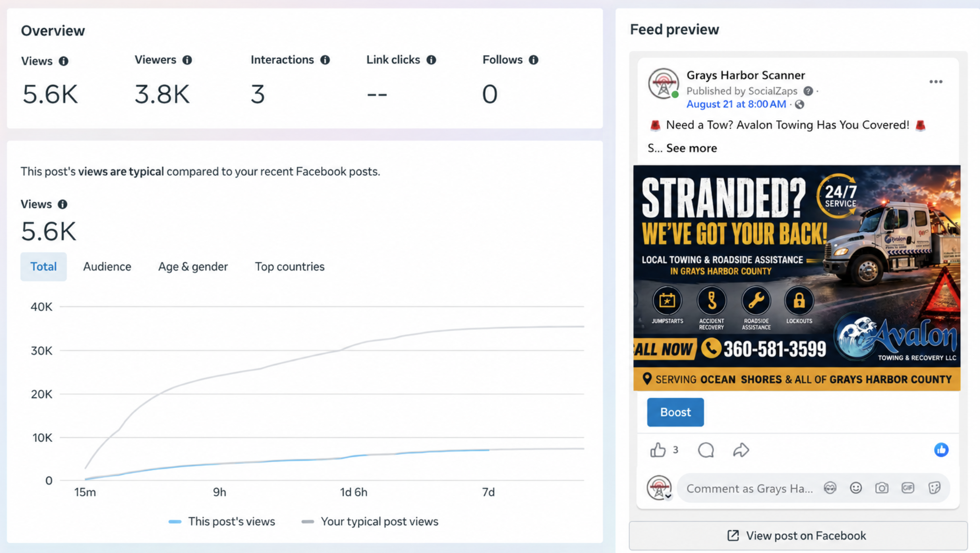Click the blue Boost button
Viewport: 980px width, 553px height.
[675, 412]
